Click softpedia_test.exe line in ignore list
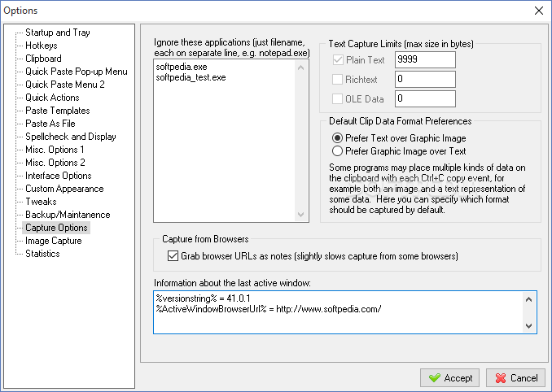This screenshot has height=392, width=552. pos(191,77)
